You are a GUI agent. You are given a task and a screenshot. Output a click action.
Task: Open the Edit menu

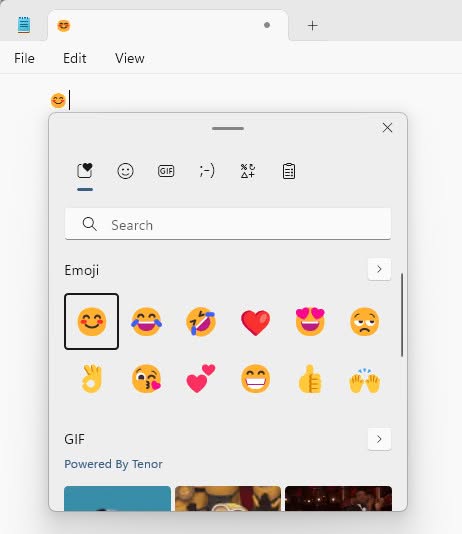pos(75,58)
